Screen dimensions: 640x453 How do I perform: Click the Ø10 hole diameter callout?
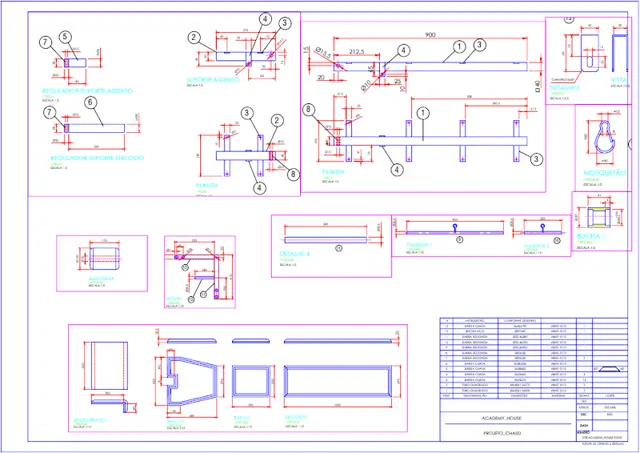pyautogui.click(x=368, y=86)
